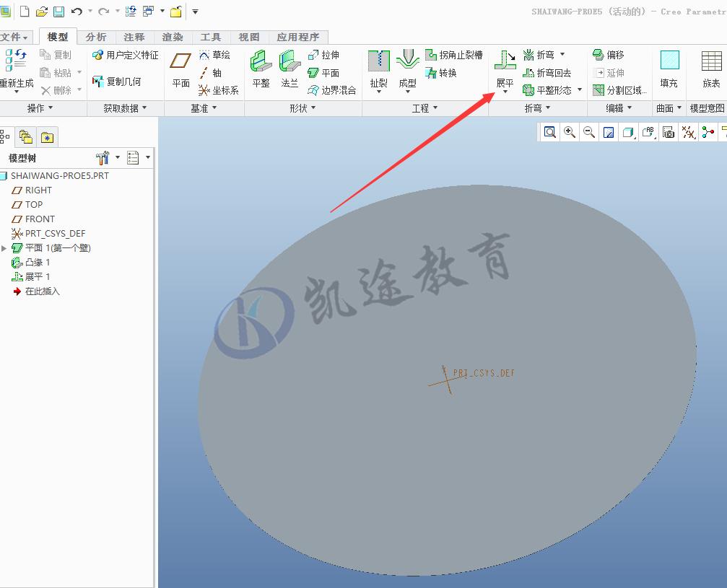The width and height of the screenshot is (727, 588).
Task: Open the 折弯 Bend dropdown arrow
Action: pos(562,54)
